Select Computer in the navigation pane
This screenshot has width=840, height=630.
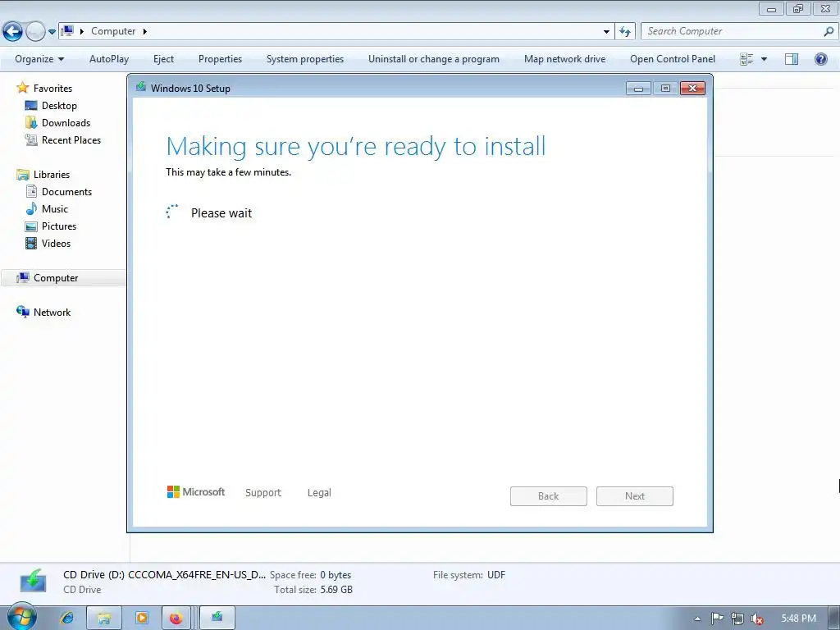pyautogui.click(x=56, y=278)
